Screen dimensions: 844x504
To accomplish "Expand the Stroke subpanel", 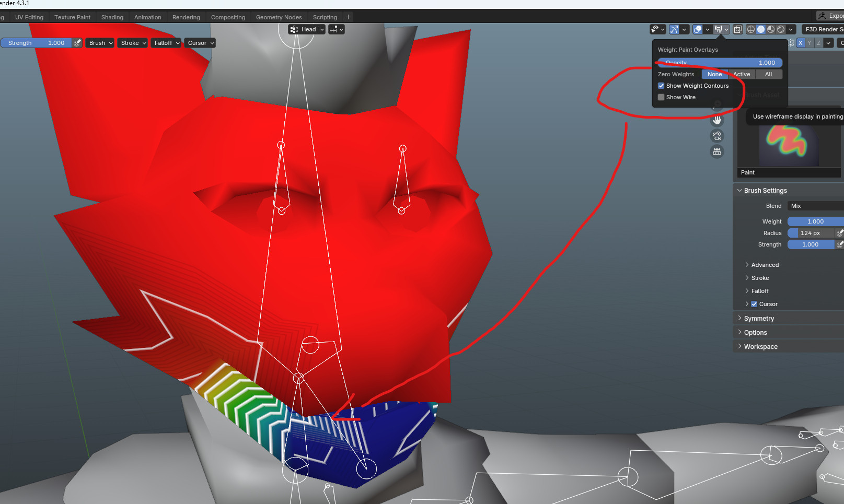I will (757, 278).
